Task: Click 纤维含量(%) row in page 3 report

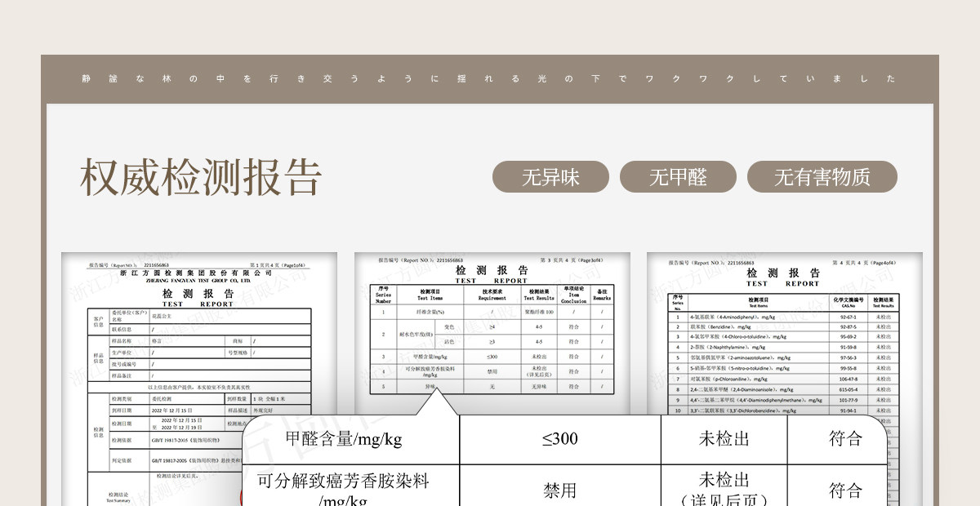Action: (492, 312)
